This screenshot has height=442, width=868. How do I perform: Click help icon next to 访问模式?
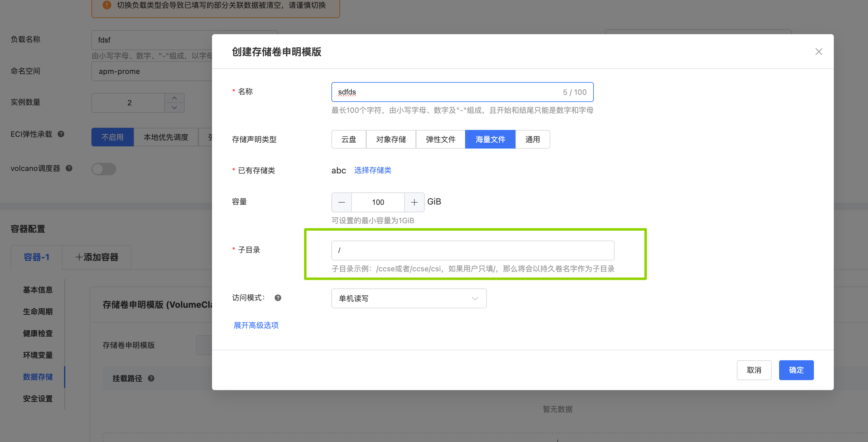tap(278, 298)
